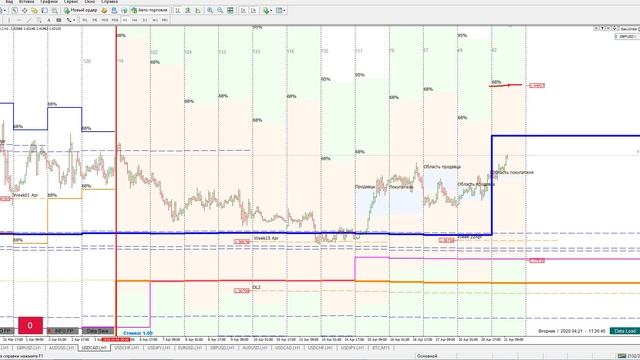Switch to the M30 timeframe
Screen dimensions: 640x360
115,20
